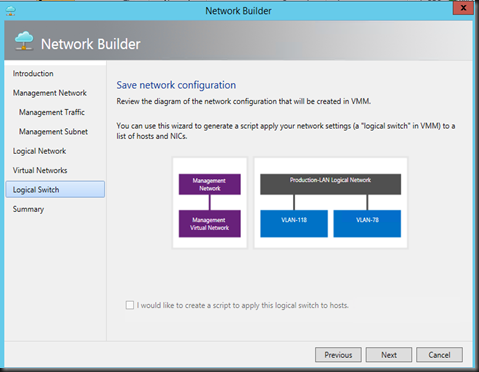The height and width of the screenshot is (372, 479).
Task: Select the Management Subnet sub-step
Action: click(x=53, y=131)
